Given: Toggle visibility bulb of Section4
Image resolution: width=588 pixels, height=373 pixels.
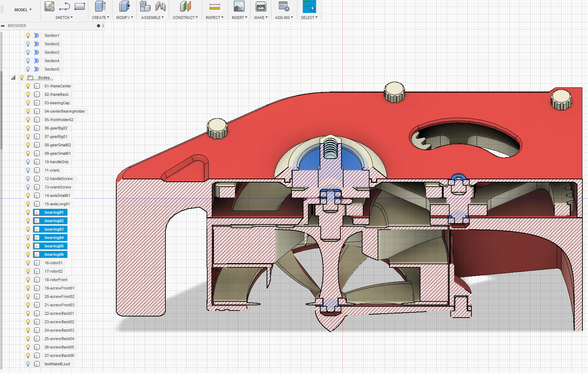Looking at the screenshot, I should [x=28, y=61].
